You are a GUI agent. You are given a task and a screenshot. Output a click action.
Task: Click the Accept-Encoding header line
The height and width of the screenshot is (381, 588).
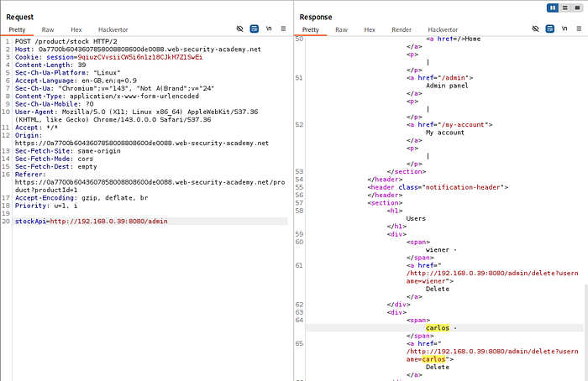point(81,197)
